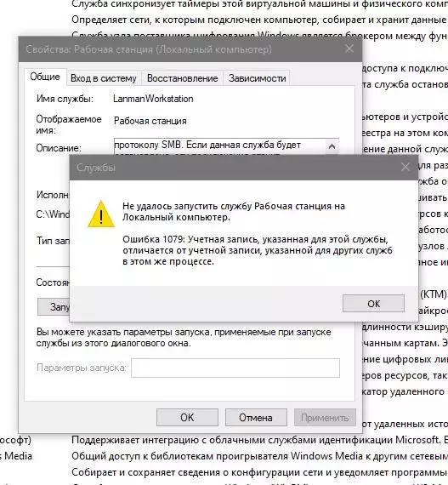This screenshot has width=448, height=485.
Task: Click the Параметры запуска input field
Action: point(235,368)
